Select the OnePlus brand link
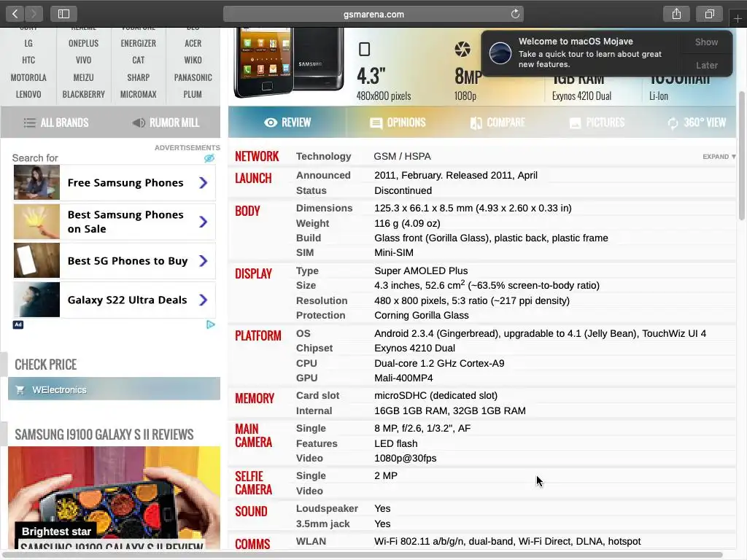The width and height of the screenshot is (747, 560). point(83,43)
